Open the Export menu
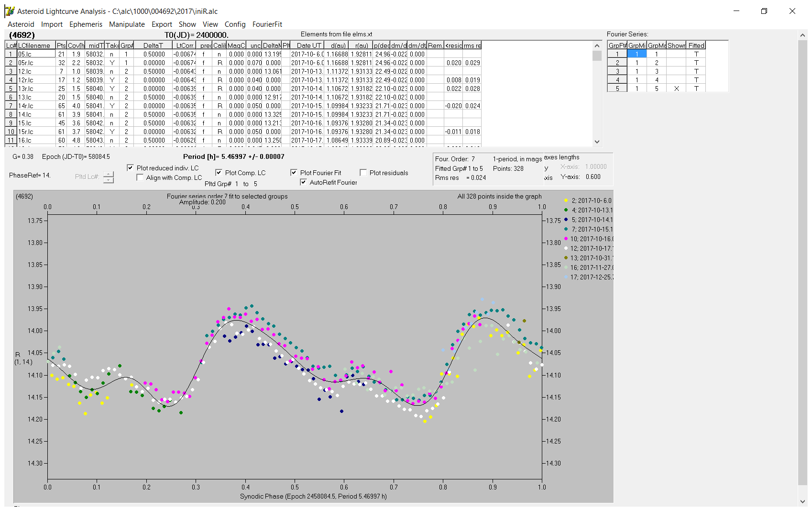Screen dimensions: 812x511 162,24
